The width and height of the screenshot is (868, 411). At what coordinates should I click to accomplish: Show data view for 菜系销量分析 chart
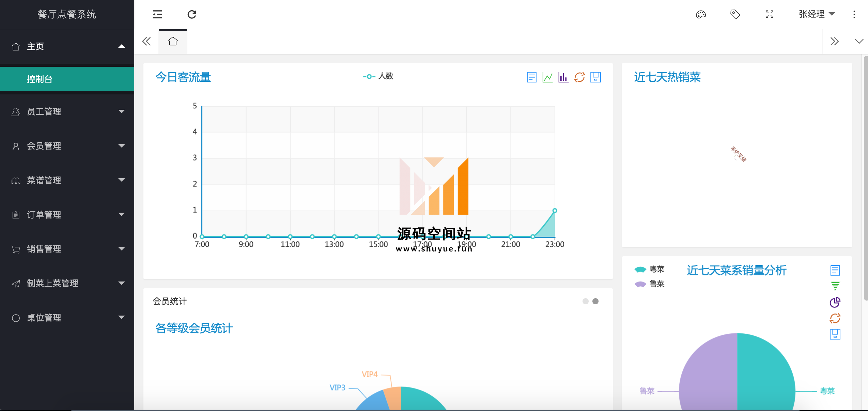click(835, 270)
